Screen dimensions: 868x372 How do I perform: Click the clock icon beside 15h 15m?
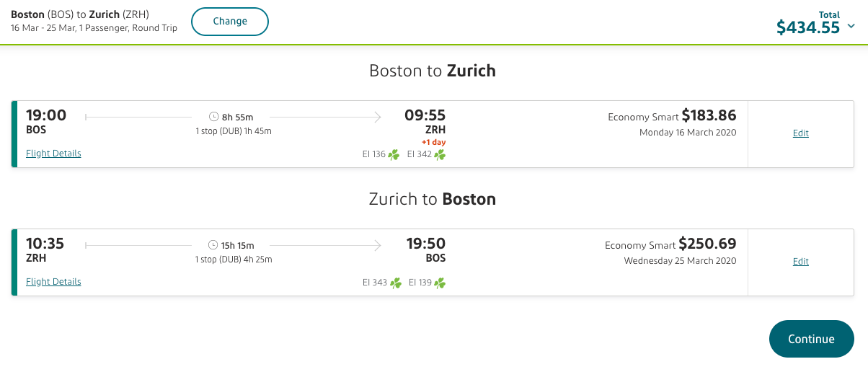[x=213, y=245]
